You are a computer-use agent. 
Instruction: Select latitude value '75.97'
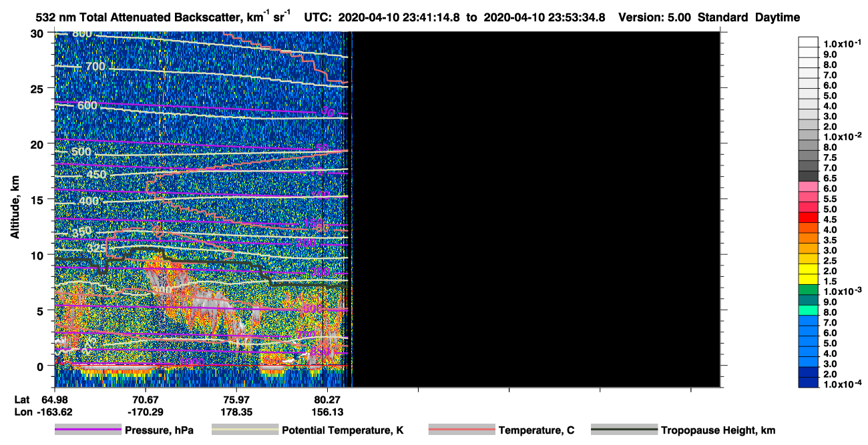237,399
